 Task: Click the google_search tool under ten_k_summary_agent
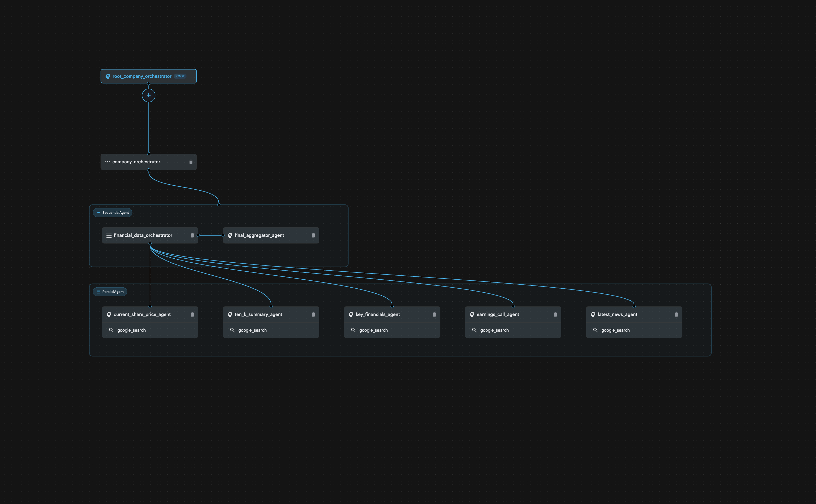[252, 330]
